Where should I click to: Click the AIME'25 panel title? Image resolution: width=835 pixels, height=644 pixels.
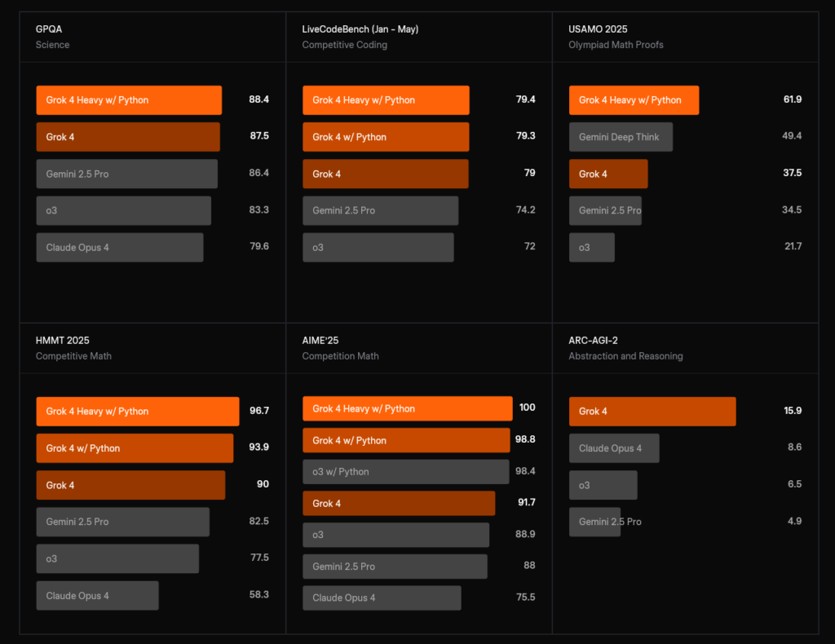(x=318, y=341)
